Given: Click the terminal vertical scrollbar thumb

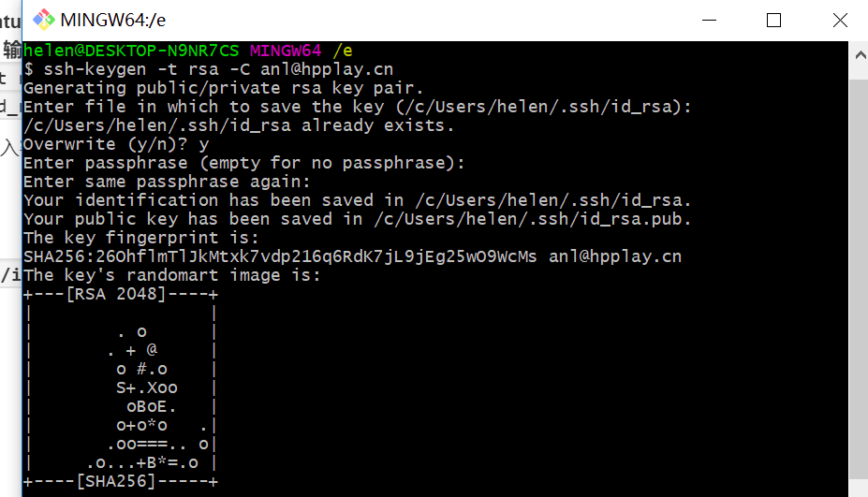Looking at the screenshot, I should 860,280.
